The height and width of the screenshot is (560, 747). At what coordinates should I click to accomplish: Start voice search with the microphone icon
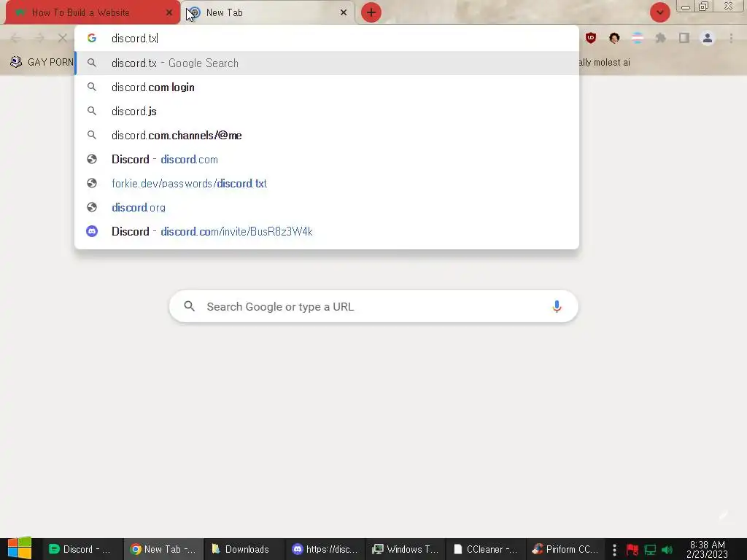557,306
